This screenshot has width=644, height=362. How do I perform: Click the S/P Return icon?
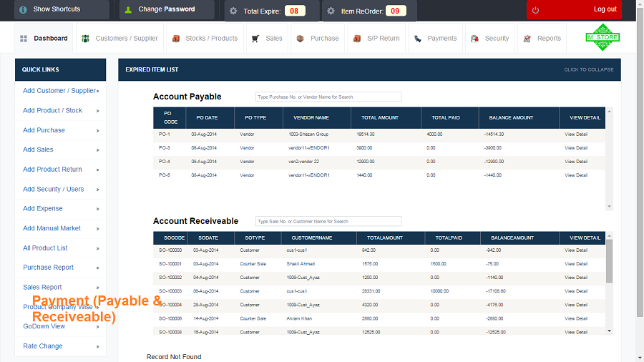coord(357,39)
